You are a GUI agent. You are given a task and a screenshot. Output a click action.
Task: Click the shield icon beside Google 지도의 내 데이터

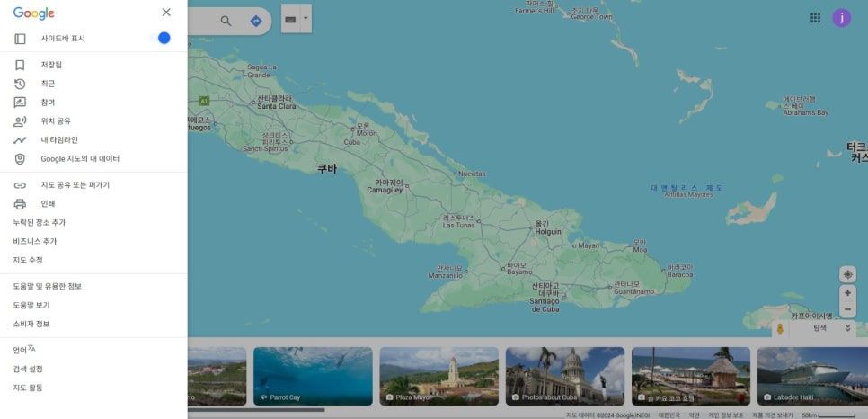[x=20, y=159]
